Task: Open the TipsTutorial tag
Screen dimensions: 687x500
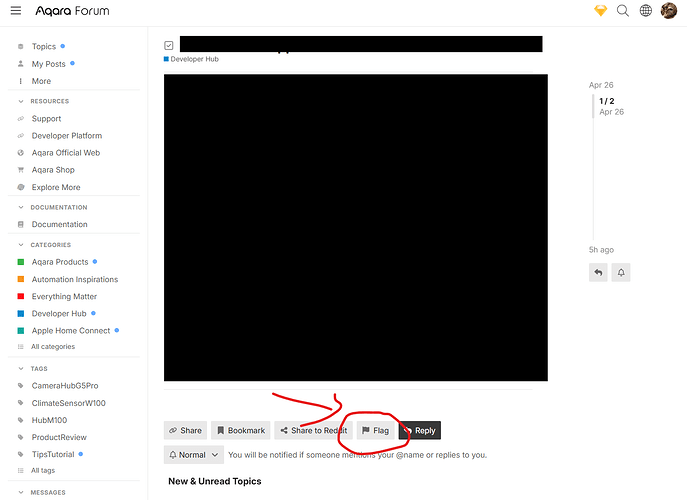Action: (53, 454)
